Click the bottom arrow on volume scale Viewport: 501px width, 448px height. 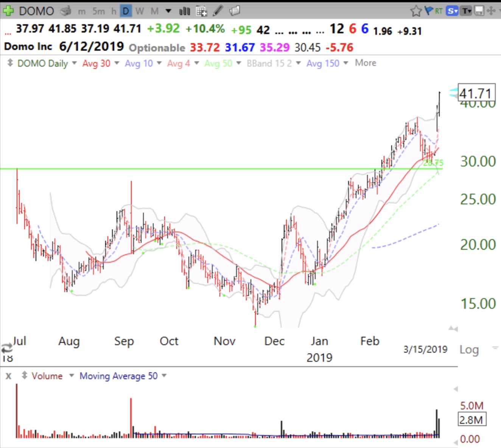456,442
